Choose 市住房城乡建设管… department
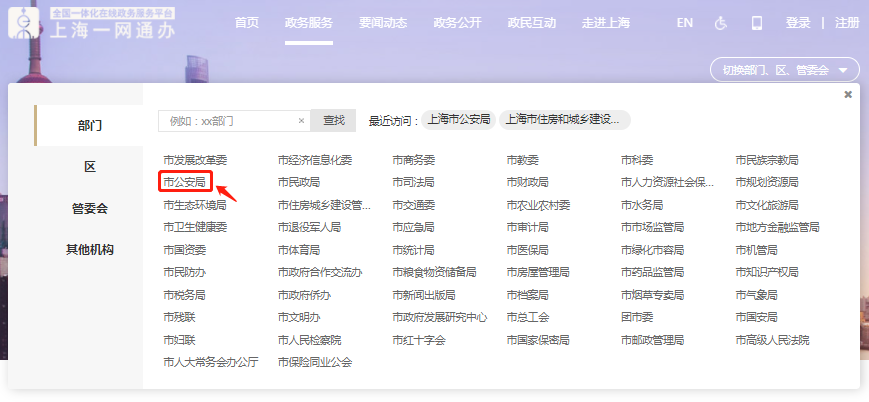 (325, 205)
